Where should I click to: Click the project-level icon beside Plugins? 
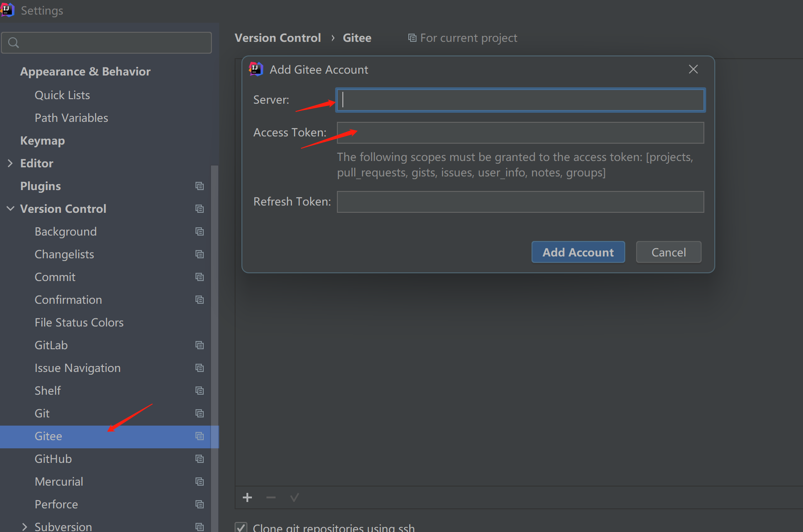pyautogui.click(x=200, y=186)
